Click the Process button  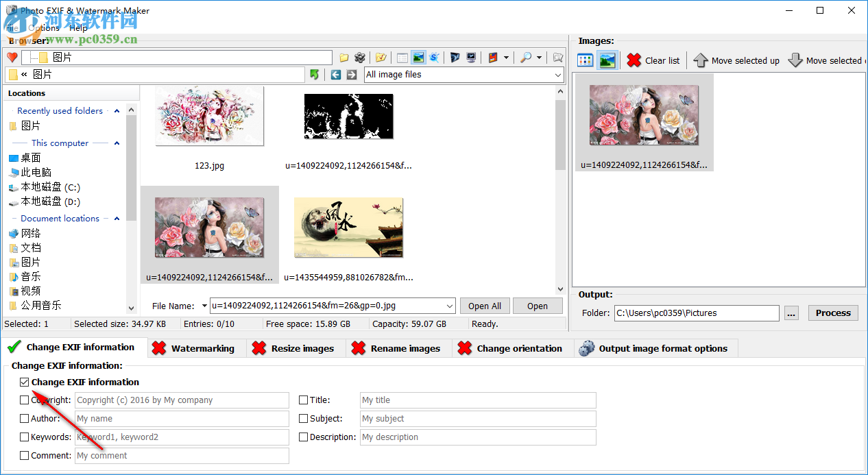coord(832,313)
